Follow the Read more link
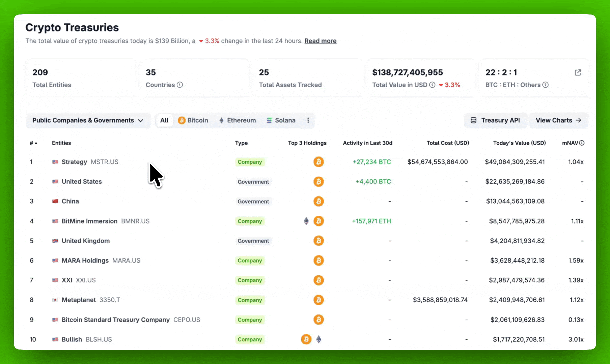Screen dimensions: 610x364 click(x=321, y=41)
